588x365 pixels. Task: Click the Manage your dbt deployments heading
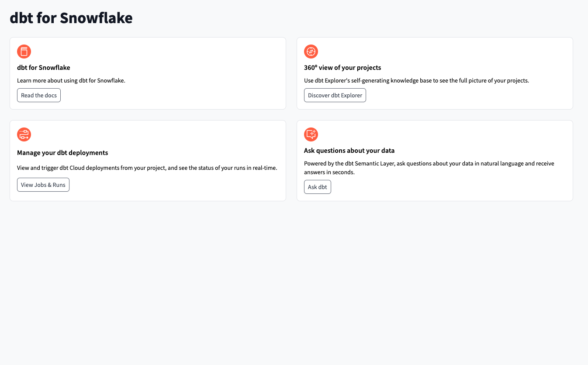point(62,152)
